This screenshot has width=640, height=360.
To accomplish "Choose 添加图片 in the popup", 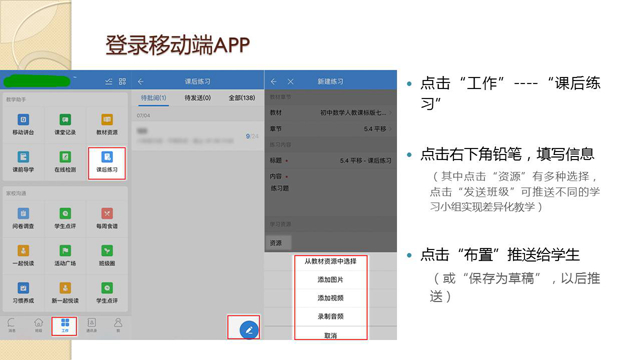I will coord(331,280).
